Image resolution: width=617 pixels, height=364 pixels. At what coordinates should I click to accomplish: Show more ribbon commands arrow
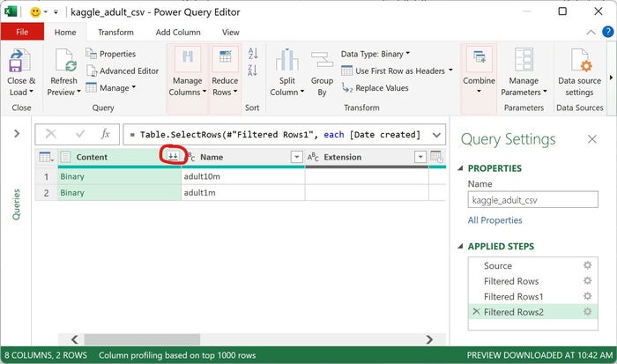(611, 78)
